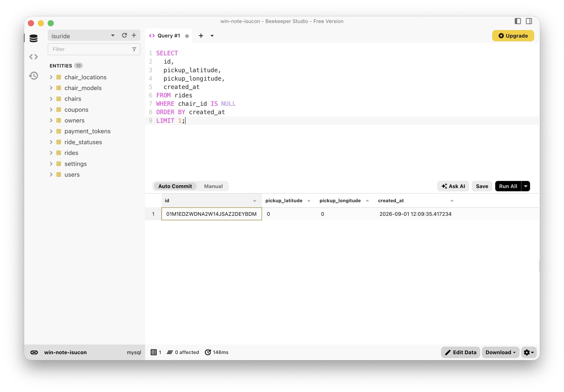Click the 0 affected status text
This screenshot has height=392, width=564.
(187, 352)
